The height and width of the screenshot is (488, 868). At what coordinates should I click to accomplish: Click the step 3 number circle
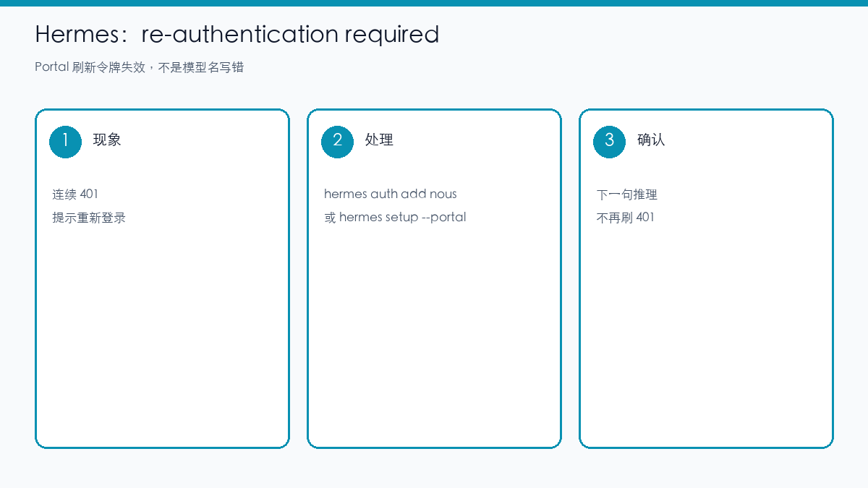(610, 141)
